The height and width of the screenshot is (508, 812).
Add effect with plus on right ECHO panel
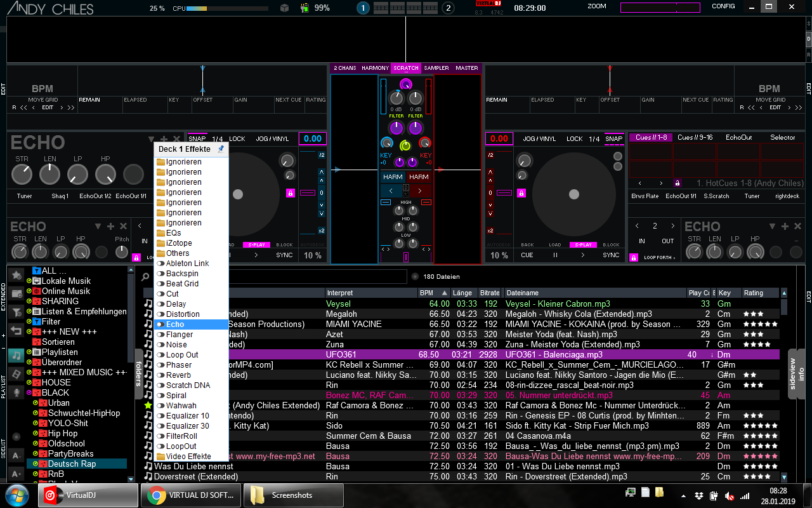click(x=783, y=226)
